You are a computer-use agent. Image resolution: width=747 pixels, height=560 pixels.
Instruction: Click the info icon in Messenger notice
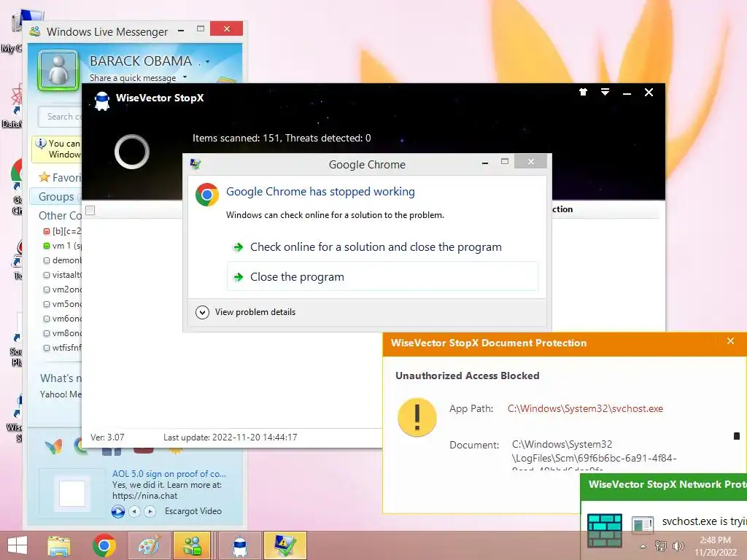click(x=41, y=143)
